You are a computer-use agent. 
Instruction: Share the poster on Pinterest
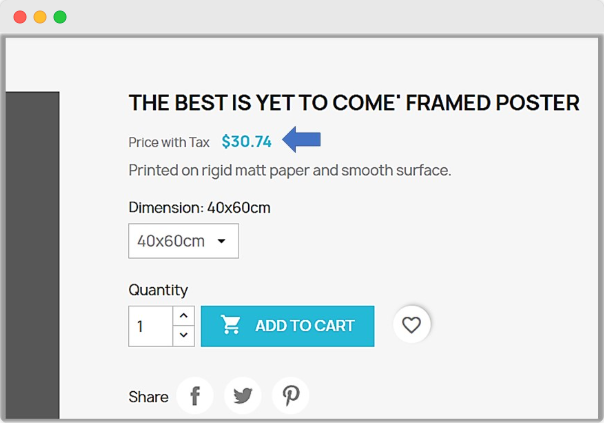290,396
